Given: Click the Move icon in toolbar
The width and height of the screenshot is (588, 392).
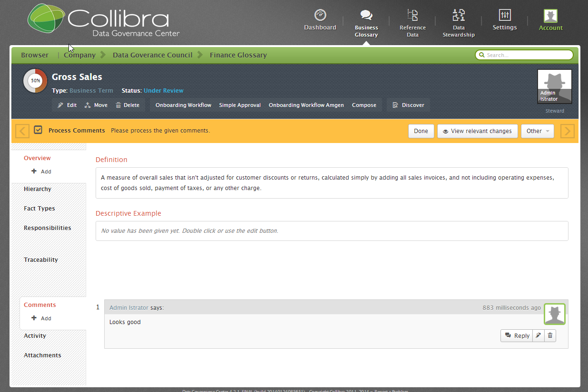Looking at the screenshot, I should click(88, 105).
